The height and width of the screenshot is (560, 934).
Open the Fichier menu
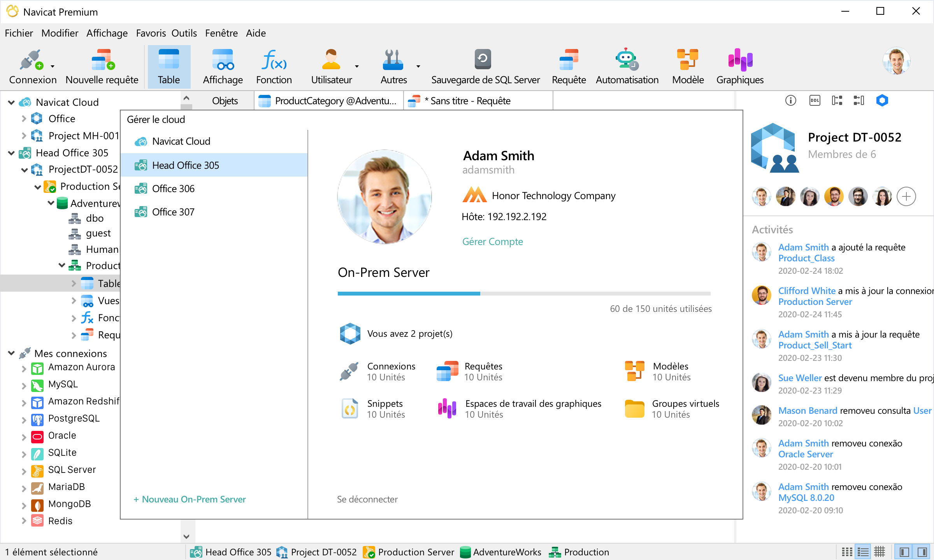19,33
